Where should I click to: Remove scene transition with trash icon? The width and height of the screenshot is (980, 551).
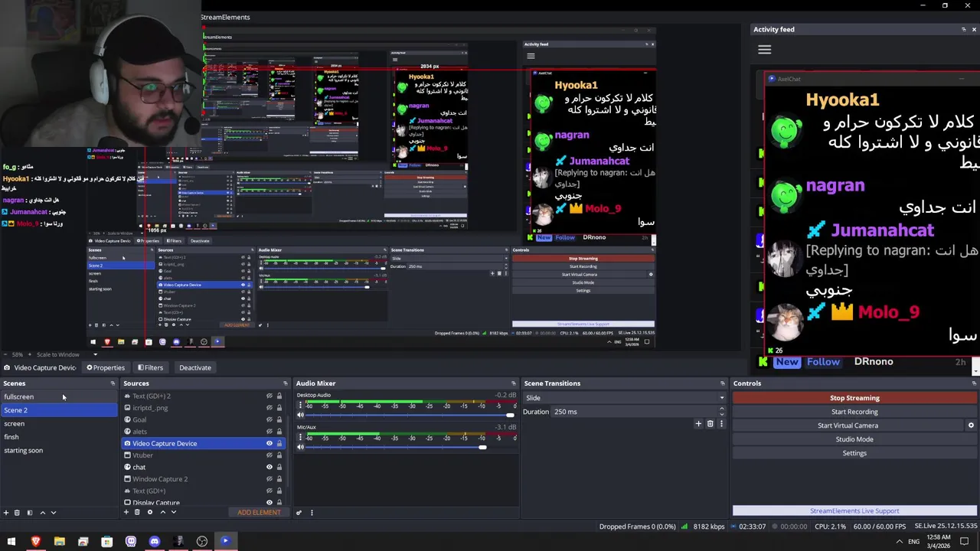coord(710,423)
